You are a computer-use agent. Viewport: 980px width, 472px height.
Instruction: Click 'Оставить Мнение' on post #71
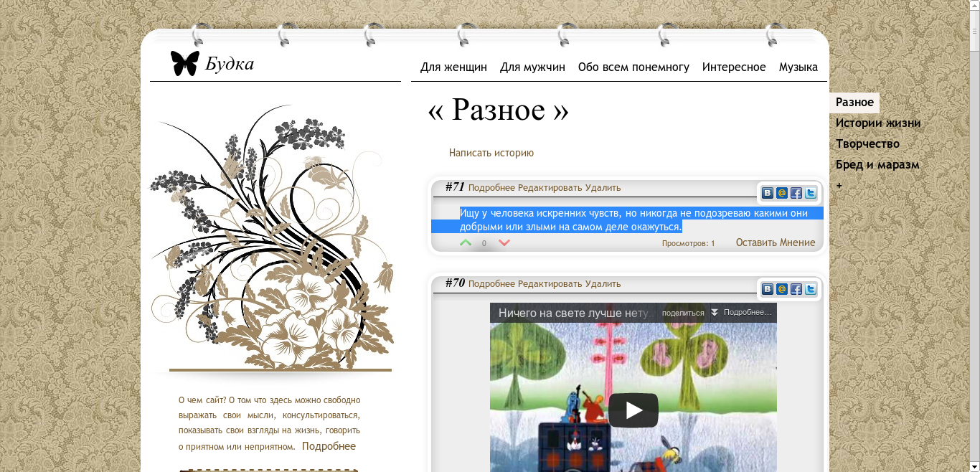tap(776, 242)
